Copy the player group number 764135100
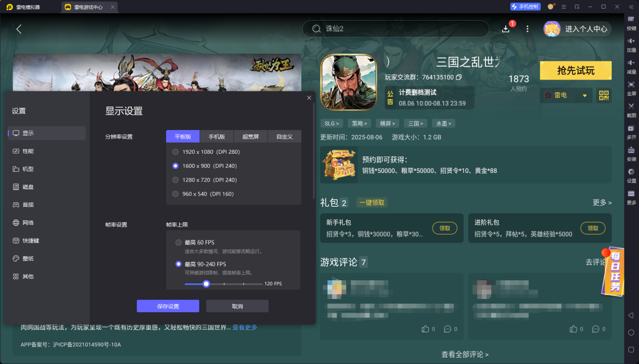Viewport: 639px width, 364px height. (459, 78)
